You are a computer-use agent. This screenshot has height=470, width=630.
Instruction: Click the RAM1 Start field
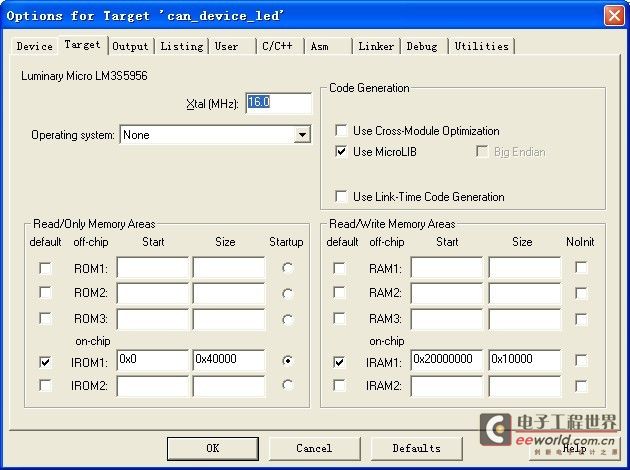point(446,267)
